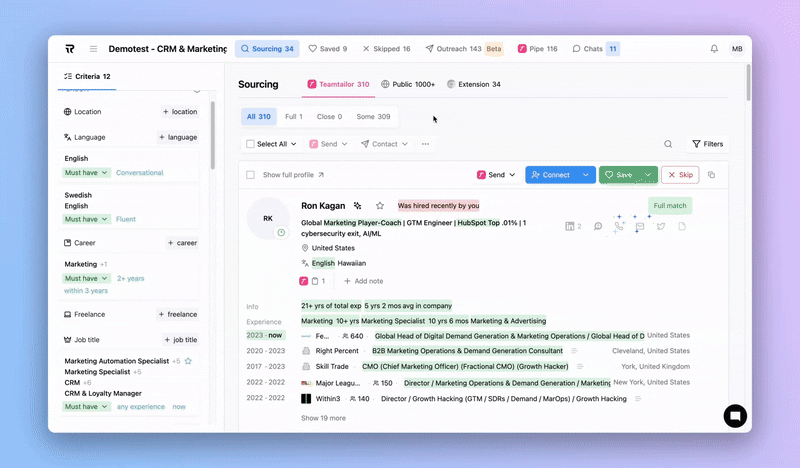This screenshot has width=800, height=468.
Task: Open the hamburger menu icon
Action: click(x=94, y=48)
